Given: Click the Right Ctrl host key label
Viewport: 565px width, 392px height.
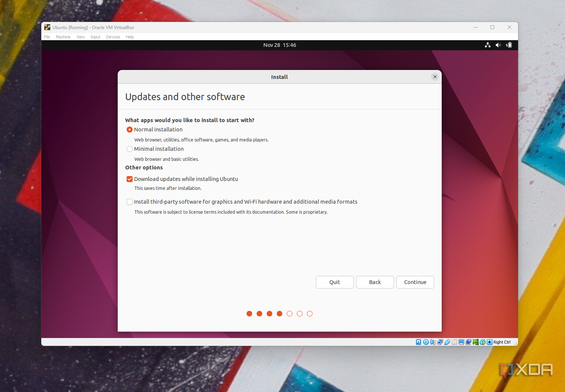Looking at the screenshot, I should (502, 342).
